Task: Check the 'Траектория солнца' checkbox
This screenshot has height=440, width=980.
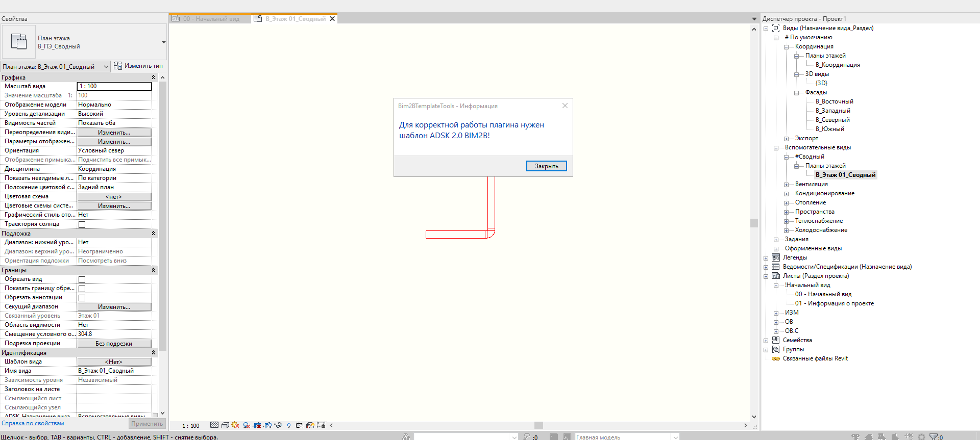Action: click(x=82, y=224)
